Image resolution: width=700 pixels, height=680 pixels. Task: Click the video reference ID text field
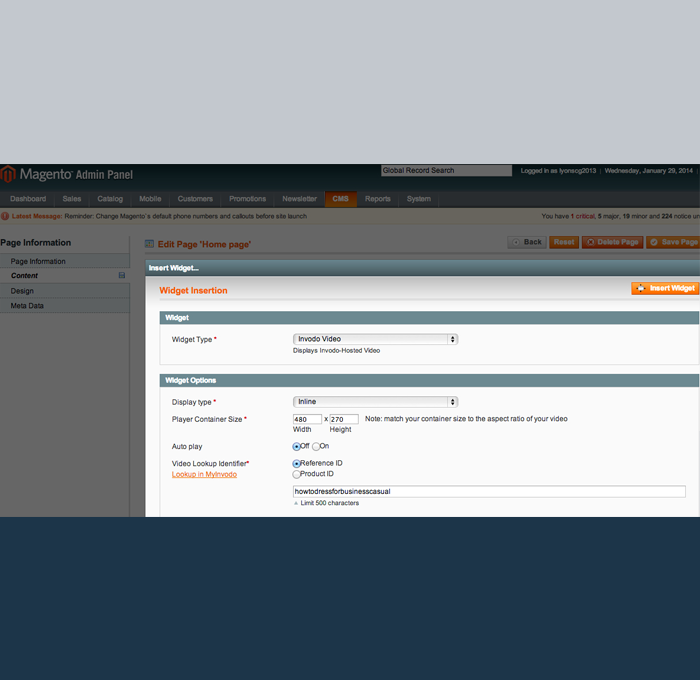pos(489,492)
